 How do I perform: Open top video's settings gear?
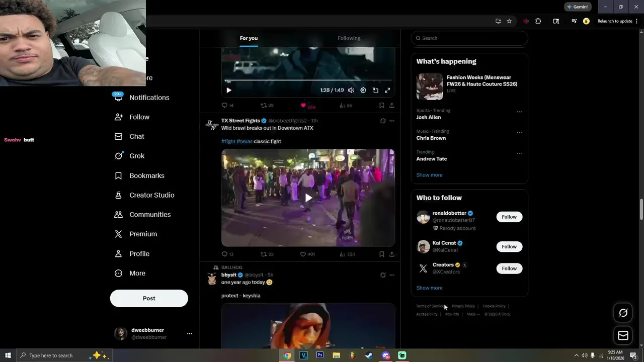click(363, 90)
